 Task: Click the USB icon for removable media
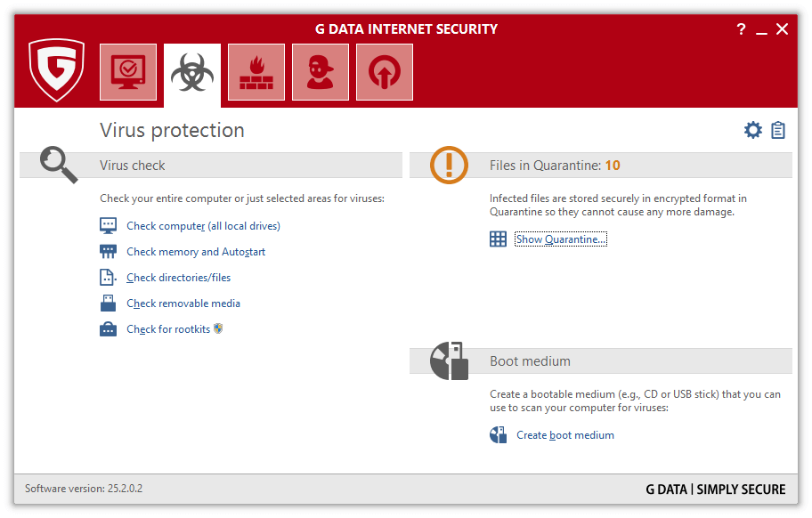point(109,304)
